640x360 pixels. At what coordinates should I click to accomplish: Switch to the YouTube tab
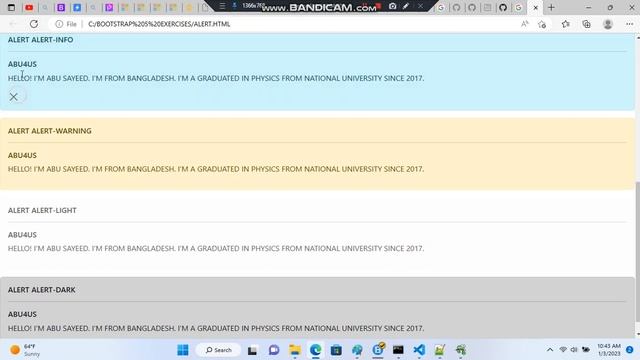29,7
